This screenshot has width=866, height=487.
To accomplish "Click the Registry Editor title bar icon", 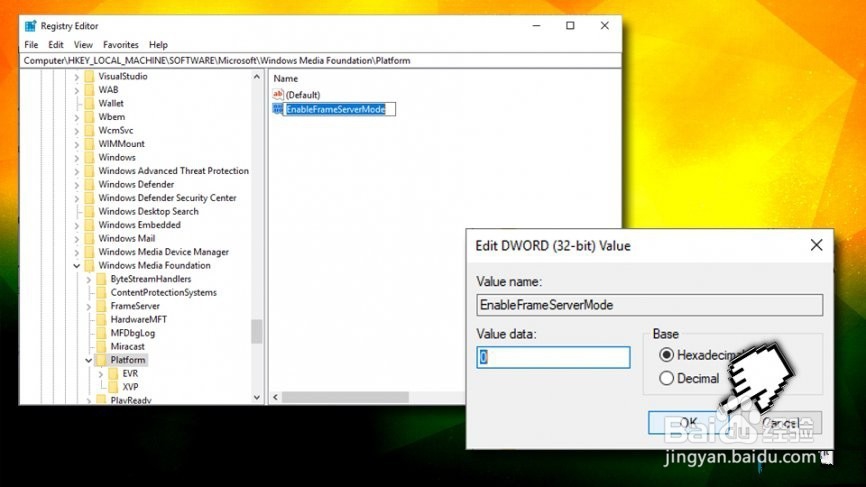I will pyautogui.click(x=31, y=26).
